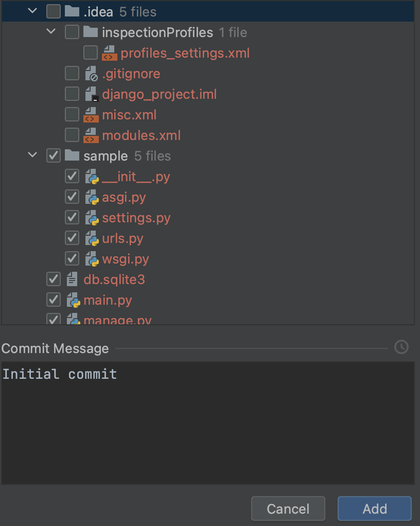Viewport: 420px width, 526px height.
Task: Click the modules.xml file icon
Action: click(x=91, y=135)
